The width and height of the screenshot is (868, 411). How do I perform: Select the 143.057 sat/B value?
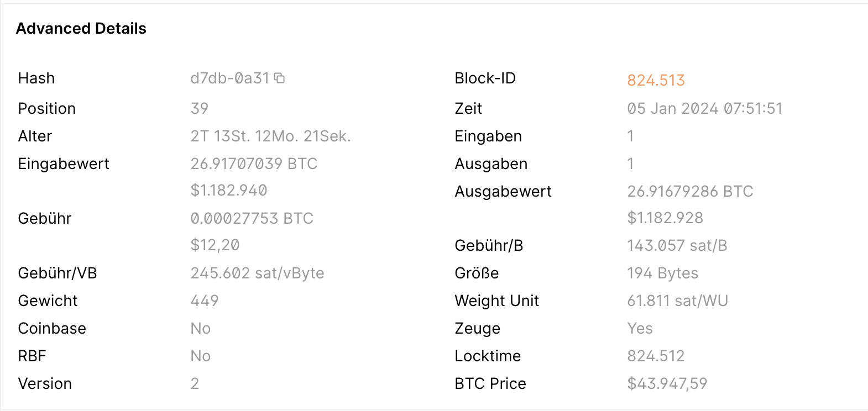(677, 245)
